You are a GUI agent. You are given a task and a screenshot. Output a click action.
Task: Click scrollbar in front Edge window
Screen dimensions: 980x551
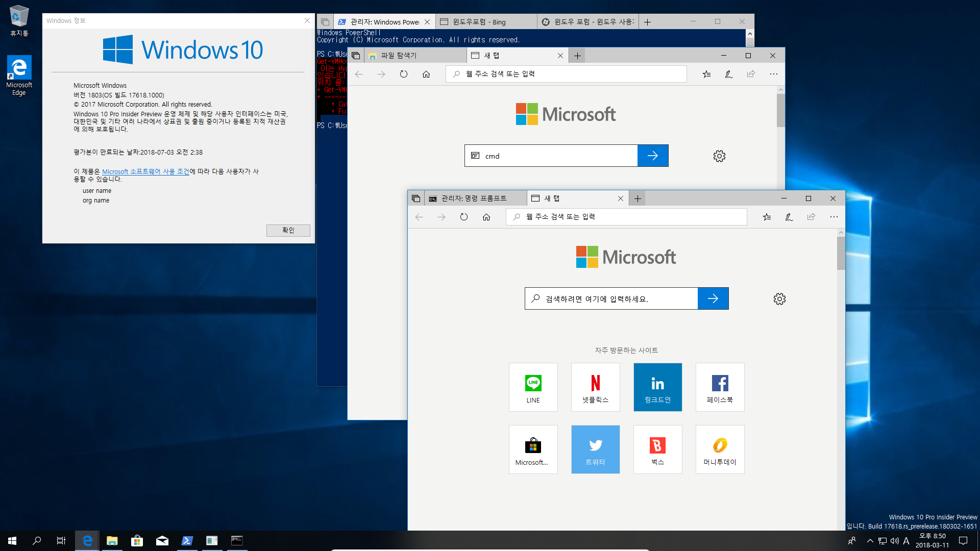point(841,253)
